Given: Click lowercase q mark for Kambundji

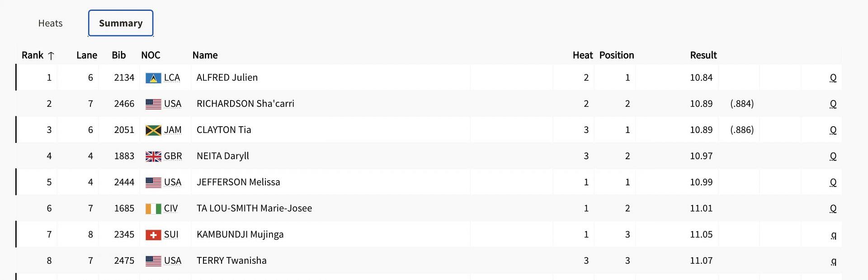Looking at the screenshot, I should (x=834, y=235).
